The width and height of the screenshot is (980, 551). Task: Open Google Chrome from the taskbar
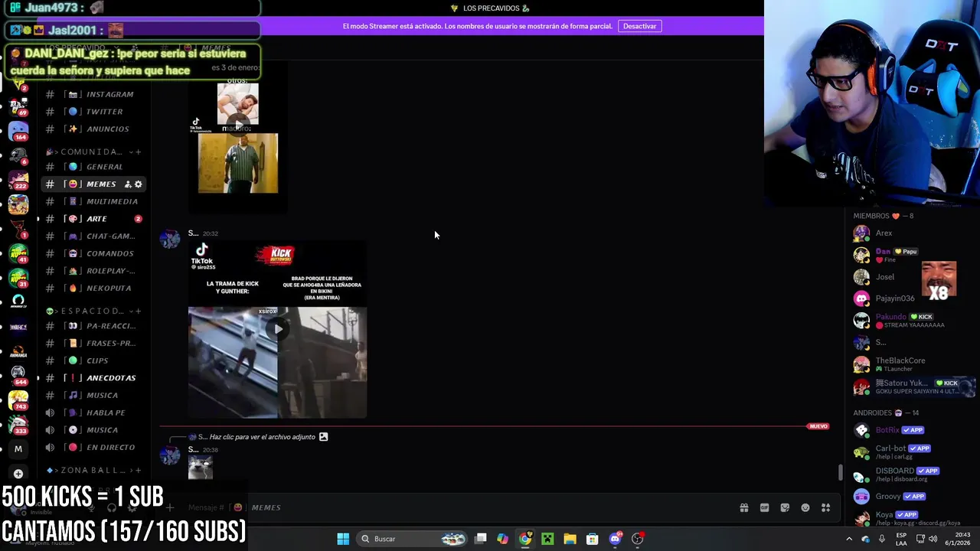point(525,539)
